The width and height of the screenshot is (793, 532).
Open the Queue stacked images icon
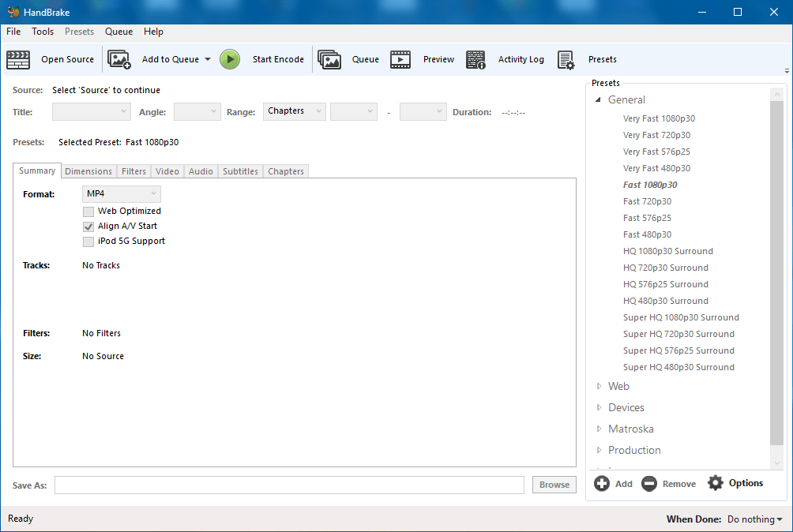click(x=329, y=60)
